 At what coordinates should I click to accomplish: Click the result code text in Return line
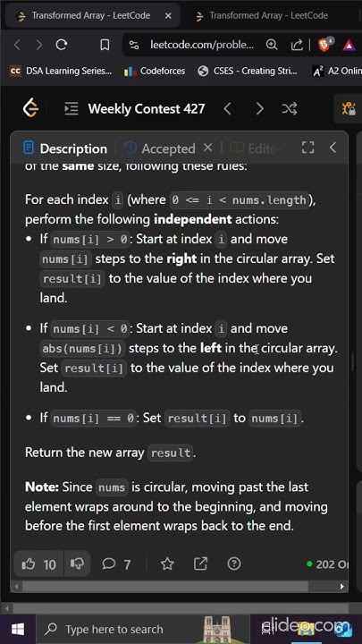click(x=171, y=453)
